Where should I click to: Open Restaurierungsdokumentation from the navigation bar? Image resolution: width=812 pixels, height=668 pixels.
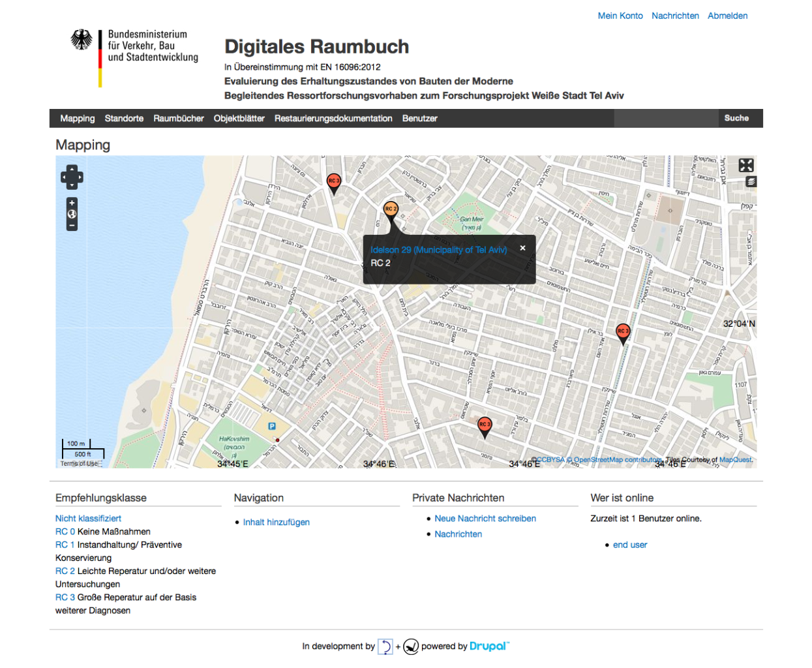point(333,118)
